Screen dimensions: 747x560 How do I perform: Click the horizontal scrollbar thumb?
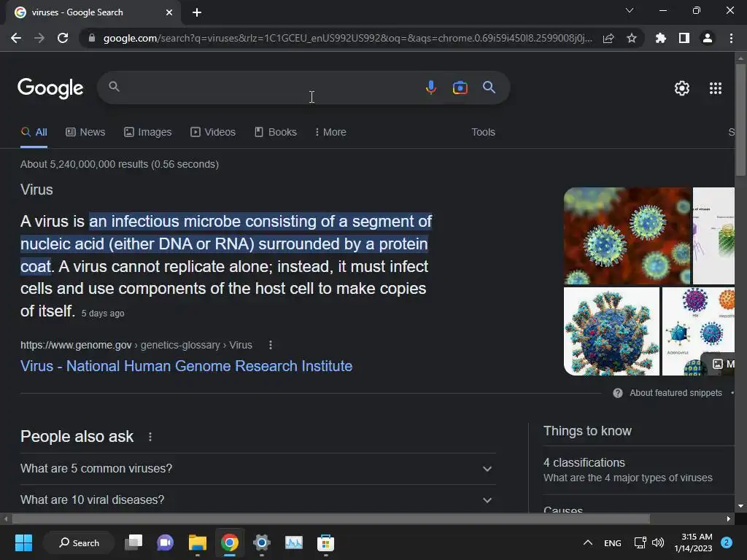[x=331, y=518]
